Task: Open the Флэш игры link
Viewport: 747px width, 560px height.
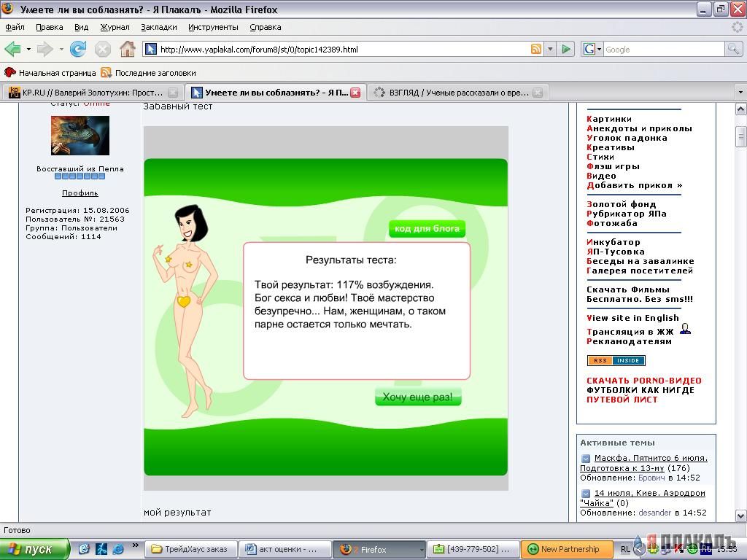Action: pyautogui.click(x=613, y=167)
